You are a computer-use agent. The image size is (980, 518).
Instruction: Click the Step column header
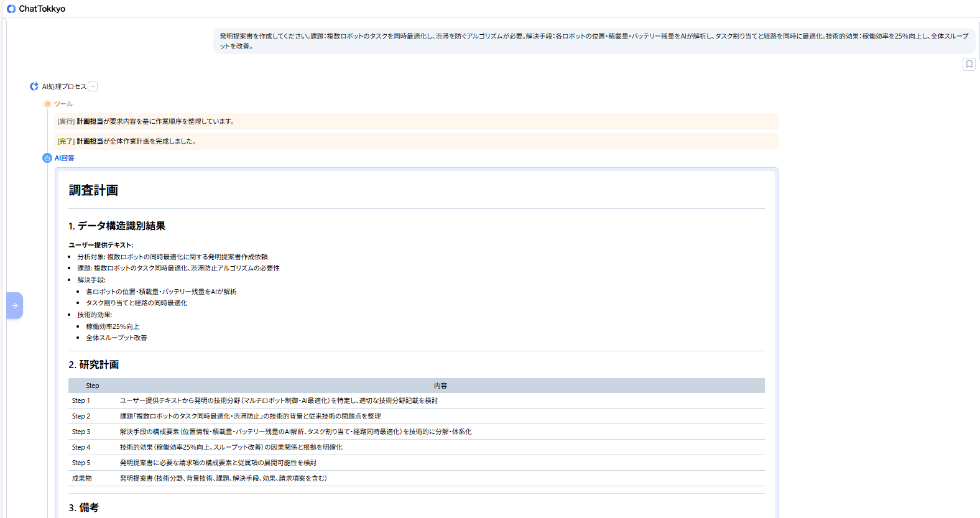[93, 386]
